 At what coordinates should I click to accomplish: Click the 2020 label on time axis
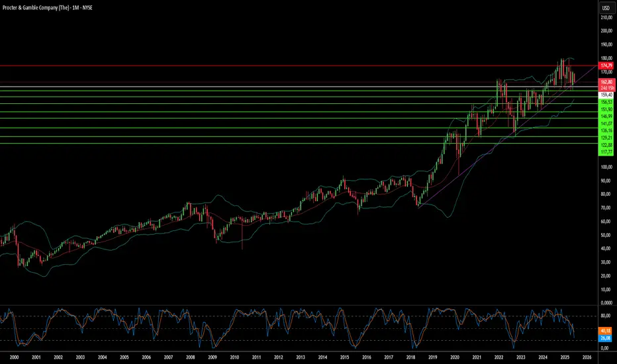click(455, 357)
